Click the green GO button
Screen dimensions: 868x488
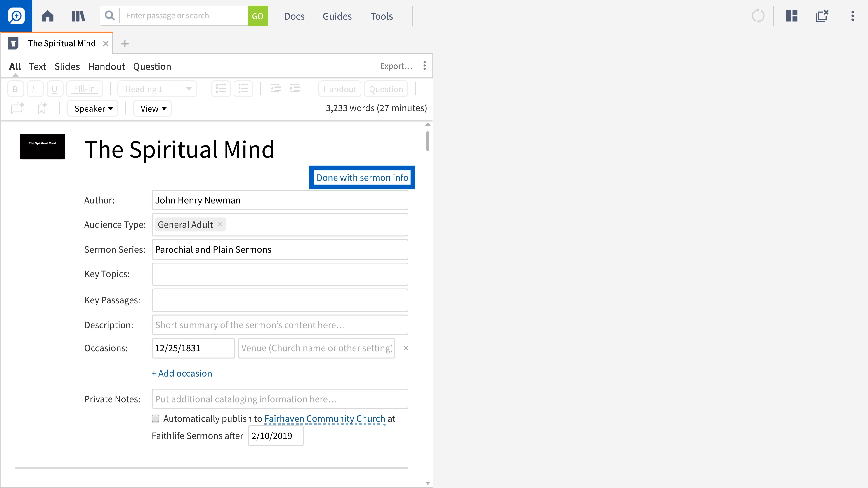click(x=258, y=16)
